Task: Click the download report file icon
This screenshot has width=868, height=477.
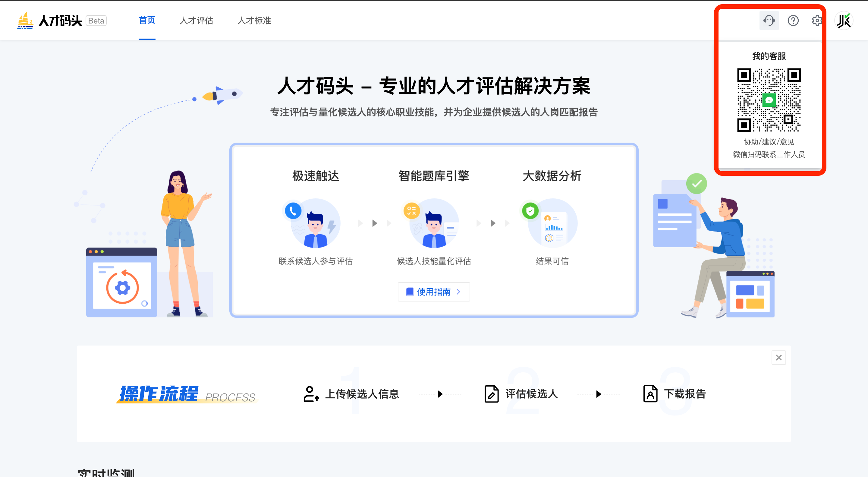Action: pos(650,394)
